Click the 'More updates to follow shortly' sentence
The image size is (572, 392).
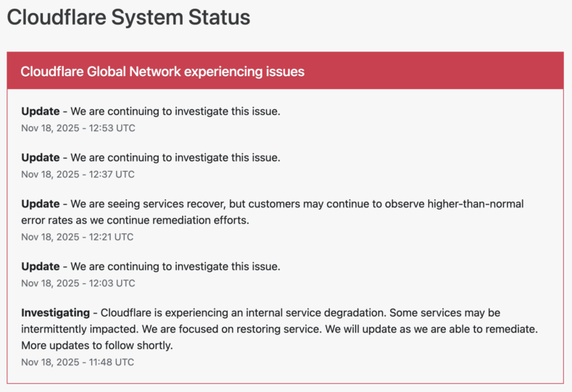coord(96,346)
